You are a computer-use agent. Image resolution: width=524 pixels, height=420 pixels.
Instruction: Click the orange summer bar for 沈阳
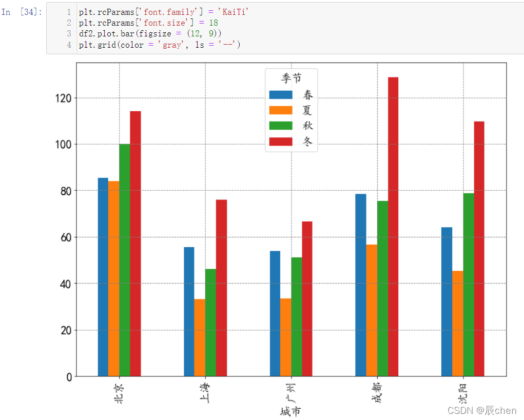pos(457,324)
